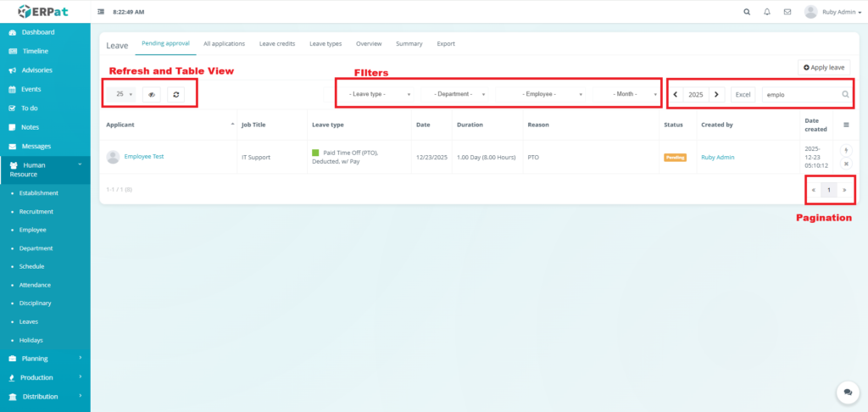
Task: Open the notifications bell icon
Action: tap(767, 12)
